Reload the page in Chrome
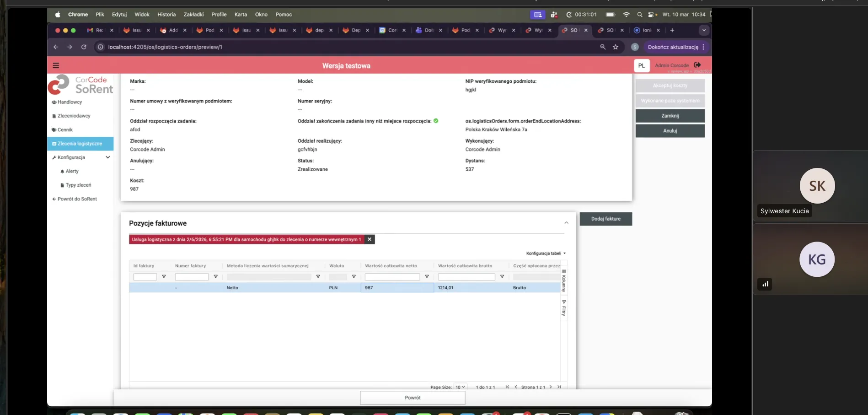The width and height of the screenshot is (868, 415). pyautogui.click(x=84, y=47)
